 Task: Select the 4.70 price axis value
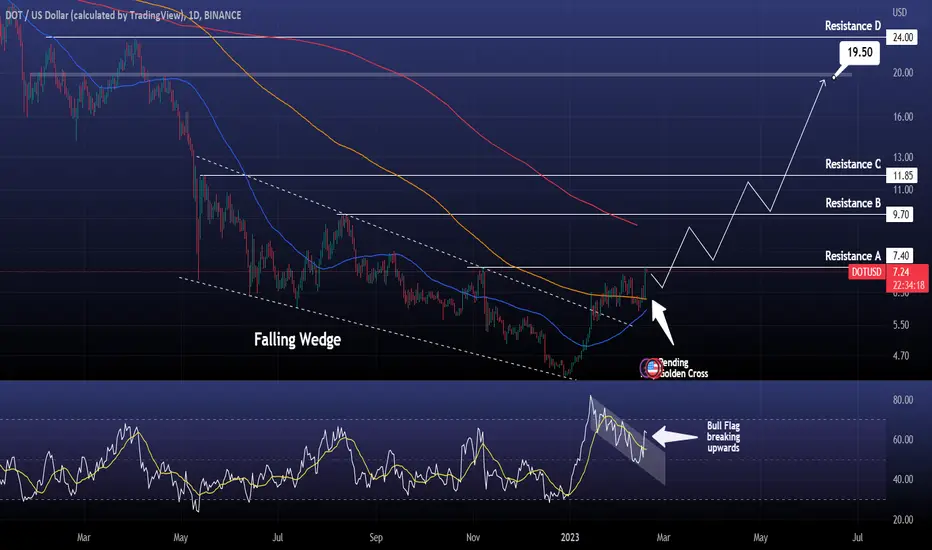click(900, 356)
